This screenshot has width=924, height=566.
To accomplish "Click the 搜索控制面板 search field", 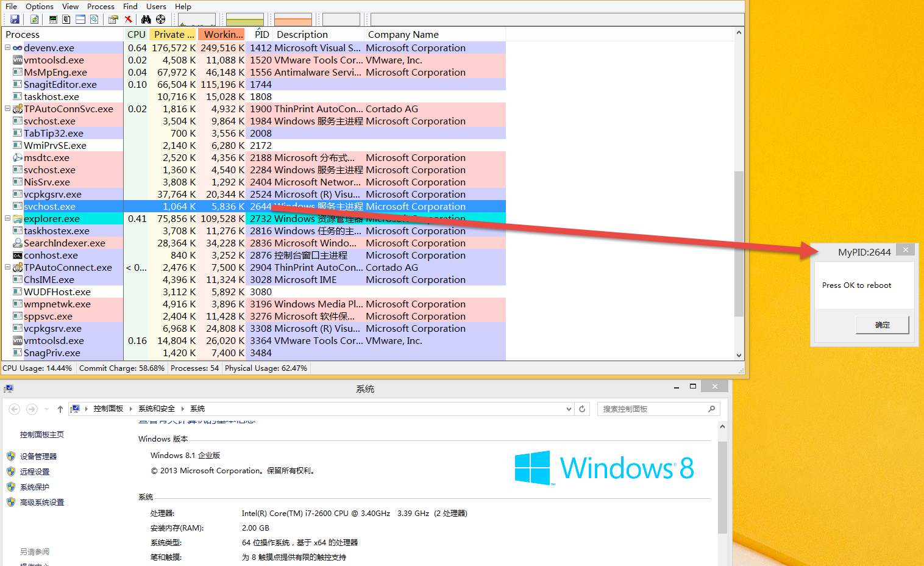I will click(x=658, y=409).
